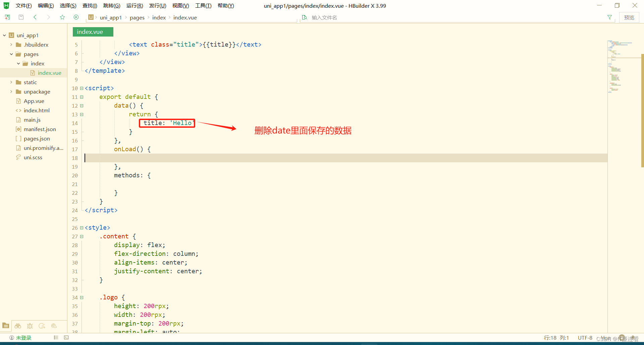Fold the .content rule at line 27
This screenshot has height=345, width=644.
pos(82,236)
